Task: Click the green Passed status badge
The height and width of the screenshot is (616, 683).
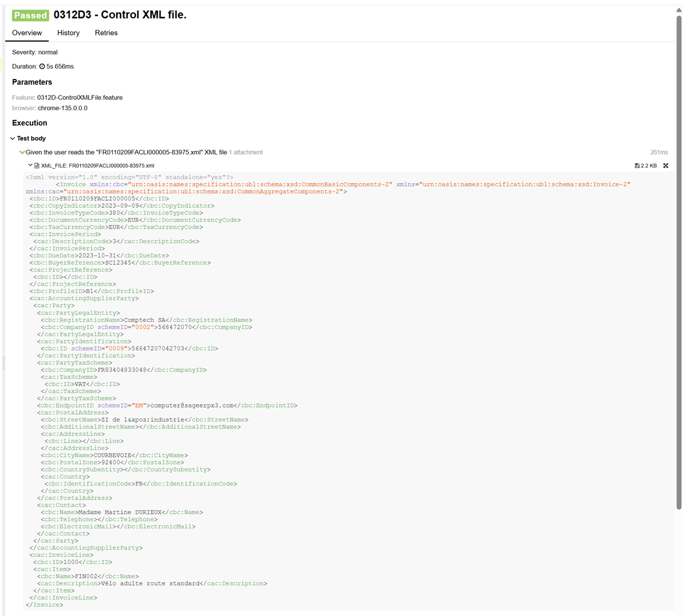Action: coord(30,15)
